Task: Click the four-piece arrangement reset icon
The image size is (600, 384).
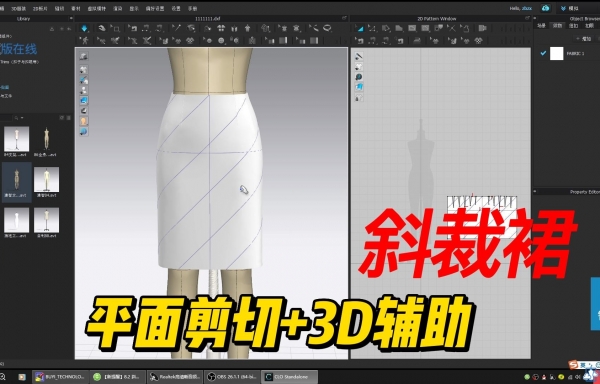Action: pyautogui.click(x=221, y=28)
